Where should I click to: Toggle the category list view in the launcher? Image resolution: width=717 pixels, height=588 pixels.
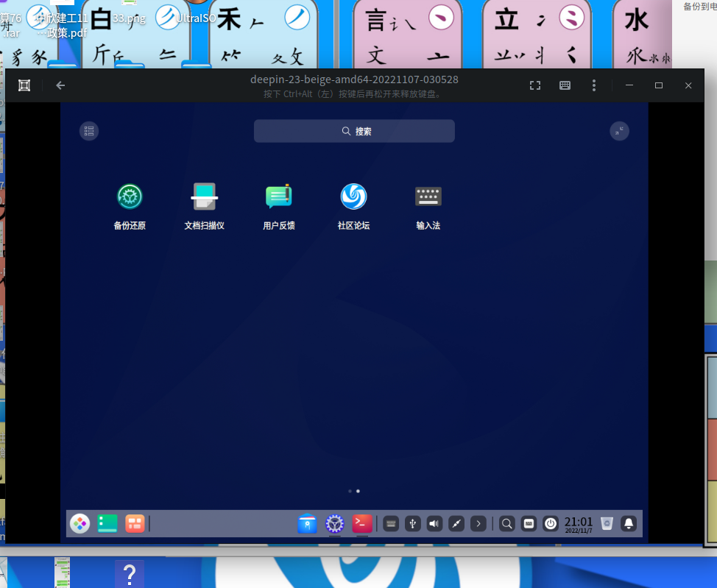(89, 131)
